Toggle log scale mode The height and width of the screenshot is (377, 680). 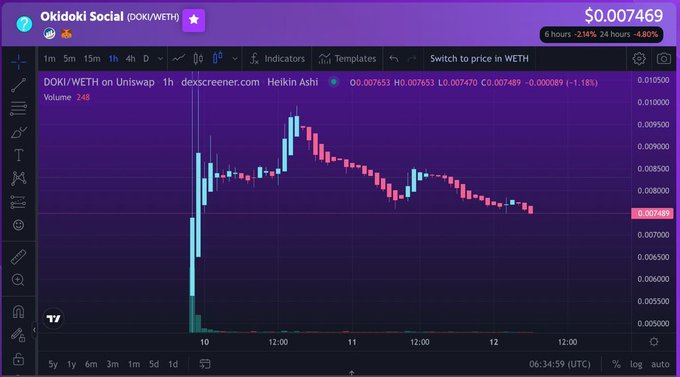pyautogui.click(x=636, y=364)
